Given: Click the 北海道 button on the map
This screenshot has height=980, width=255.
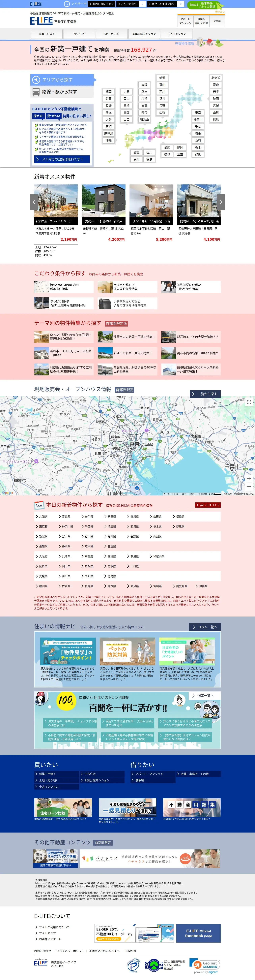Looking at the screenshot, I should click(x=216, y=78).
